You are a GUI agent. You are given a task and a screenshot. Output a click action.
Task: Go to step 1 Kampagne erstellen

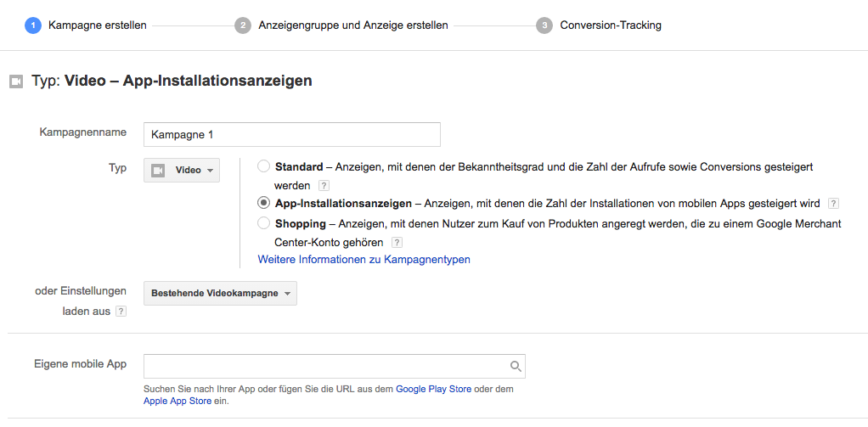(86, 25)
